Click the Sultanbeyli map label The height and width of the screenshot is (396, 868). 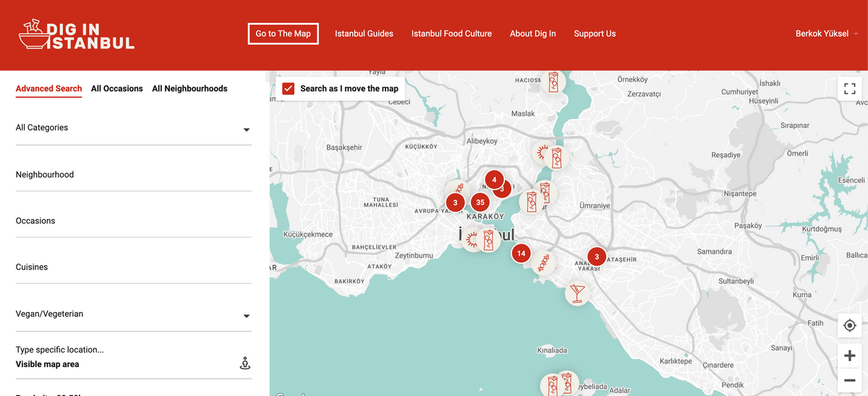tap(736, 281)
